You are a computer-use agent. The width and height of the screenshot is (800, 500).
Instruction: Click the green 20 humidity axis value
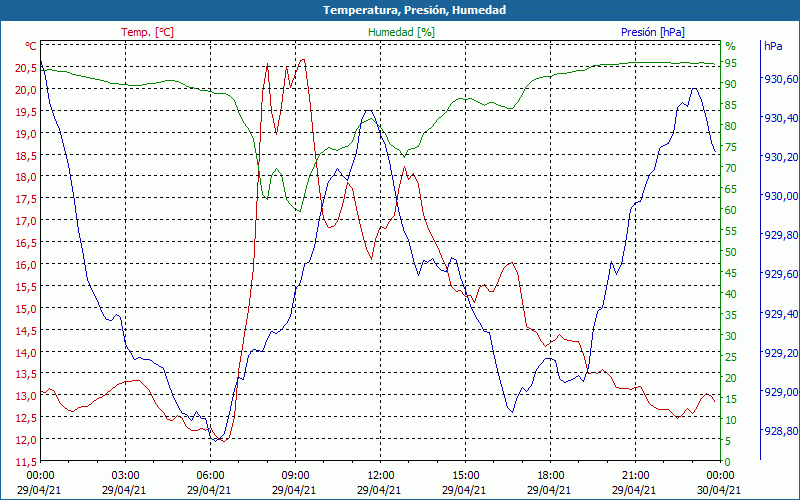coord(731,378)
